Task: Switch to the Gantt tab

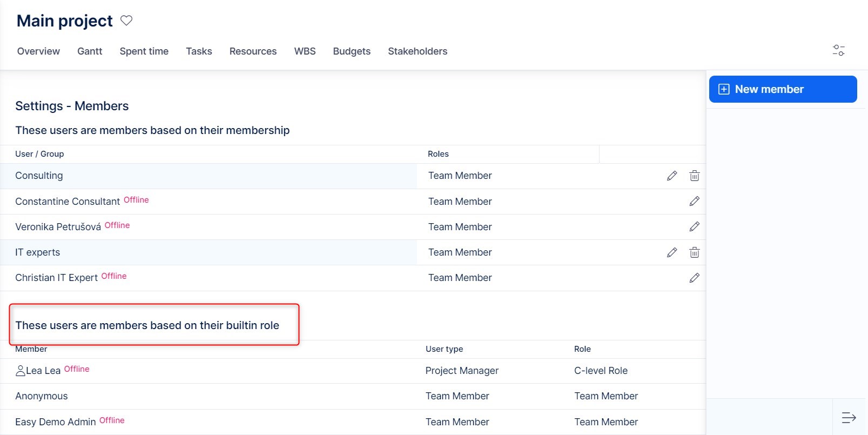Action: (x=90, y=51)
